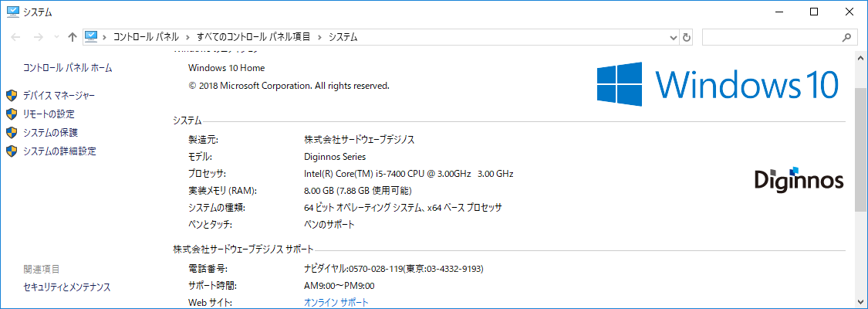This screenshot has width=868, height=309.
Task: Expand chevron after コントロール パネル breadcrumb
Action: [x=187, y=37]
